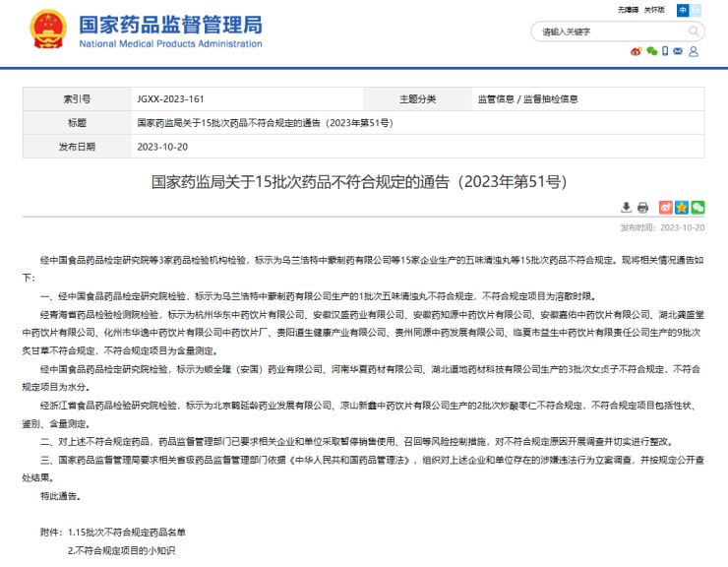Open the header Weibo icon

pos(637,51)
